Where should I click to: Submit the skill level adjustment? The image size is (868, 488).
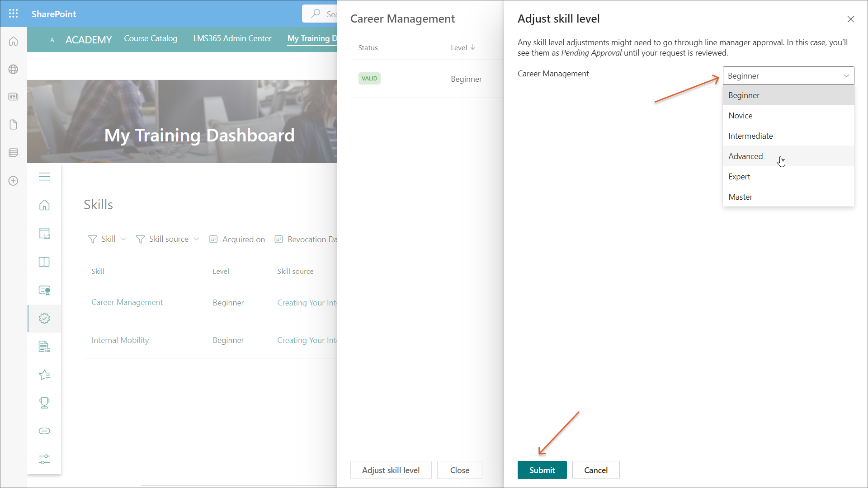point(542,470)
